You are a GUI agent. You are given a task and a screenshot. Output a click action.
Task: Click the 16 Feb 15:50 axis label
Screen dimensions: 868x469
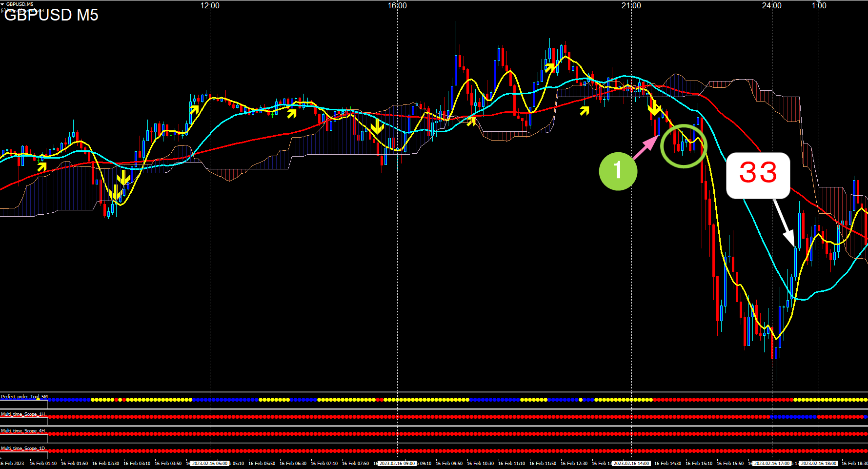point(730,464)
